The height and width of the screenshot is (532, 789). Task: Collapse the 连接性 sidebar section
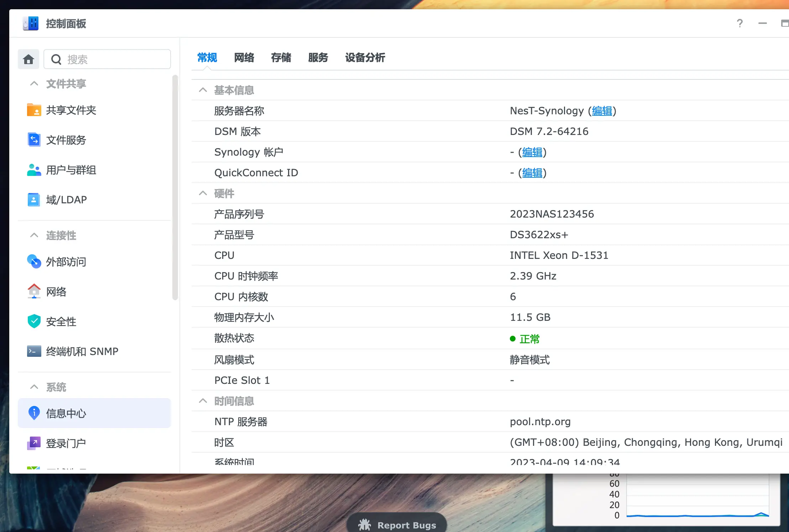(34, 235)
